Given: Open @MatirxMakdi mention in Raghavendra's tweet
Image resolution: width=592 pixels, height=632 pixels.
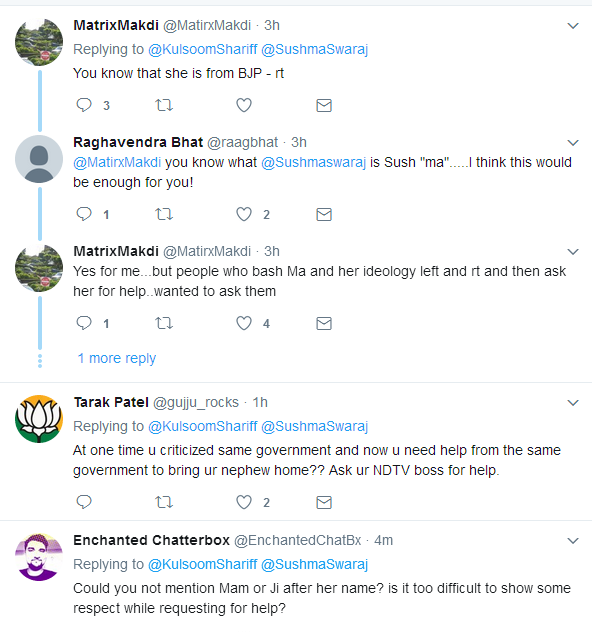Looking at the screenshot, I should tap(117, 162).
